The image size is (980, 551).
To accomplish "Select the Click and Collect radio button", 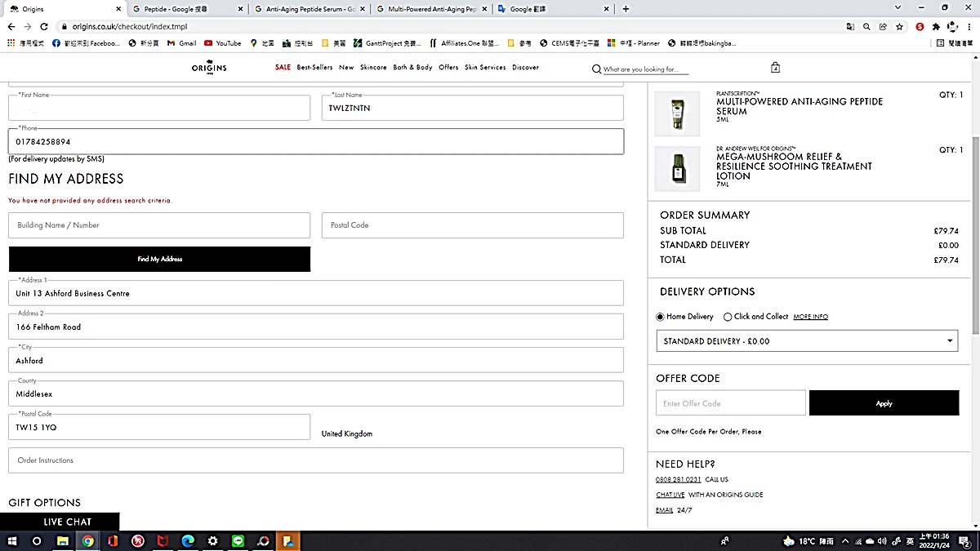I will (728, 317).
